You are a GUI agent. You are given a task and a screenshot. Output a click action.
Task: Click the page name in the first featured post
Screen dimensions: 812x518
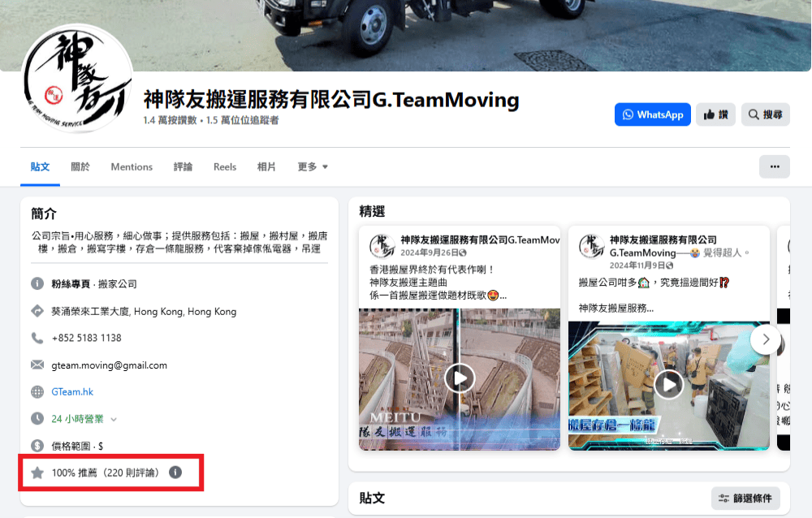[480, 240]
